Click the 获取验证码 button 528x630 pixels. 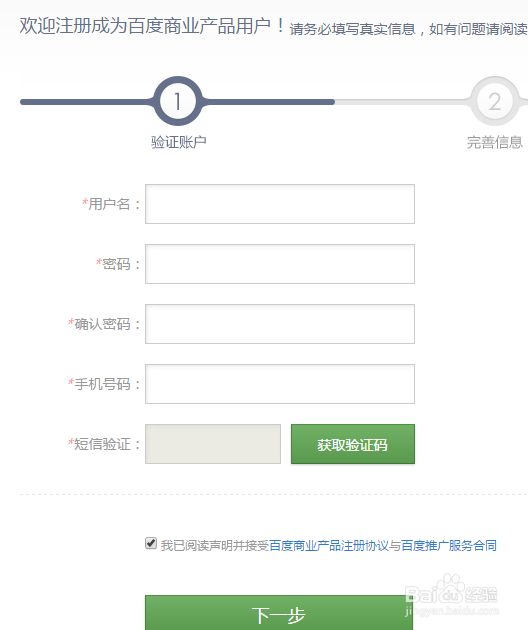click(353, 444)
